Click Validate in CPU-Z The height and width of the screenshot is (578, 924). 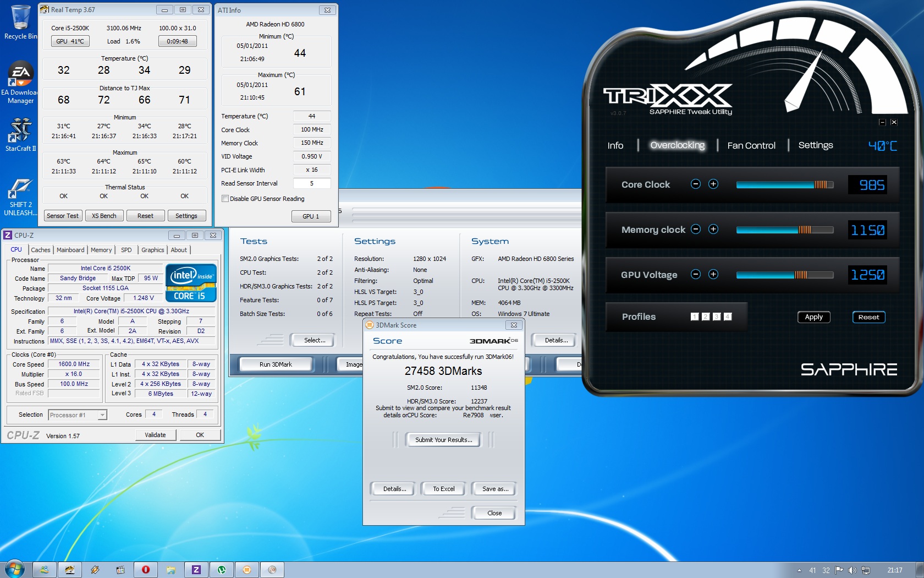(155, 435)
